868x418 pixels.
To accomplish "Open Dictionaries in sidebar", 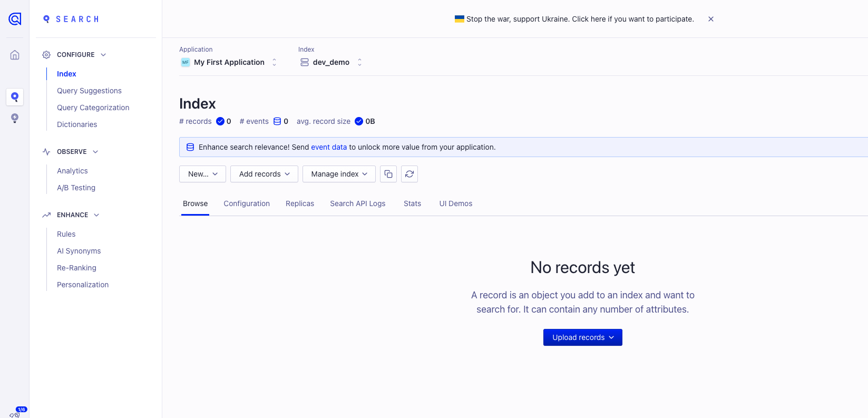I will [77, 124].
